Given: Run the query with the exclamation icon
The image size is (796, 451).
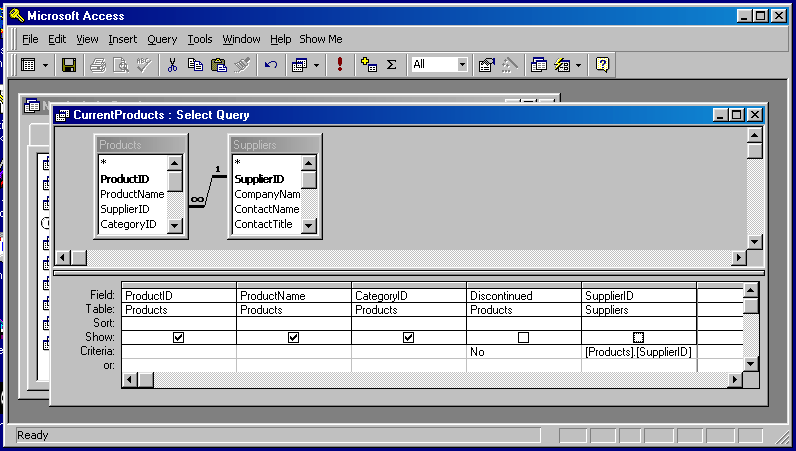Looking at the screenshot, I should (340, 65).
